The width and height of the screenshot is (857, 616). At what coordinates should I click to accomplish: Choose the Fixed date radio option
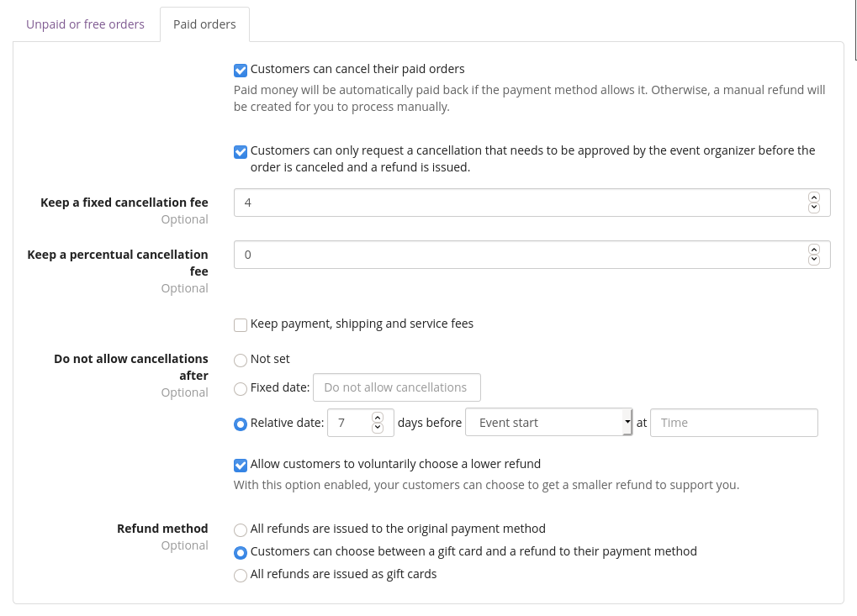point(241,388)
